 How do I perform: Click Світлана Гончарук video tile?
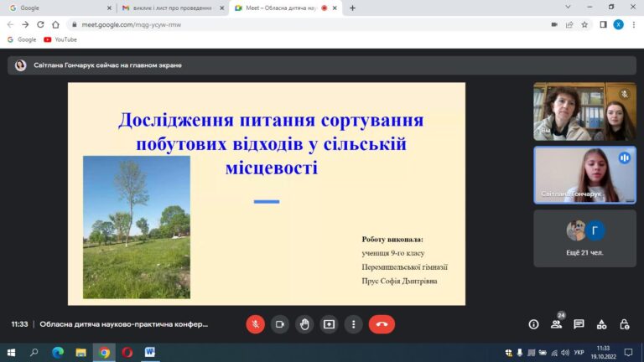coord(584,175)
